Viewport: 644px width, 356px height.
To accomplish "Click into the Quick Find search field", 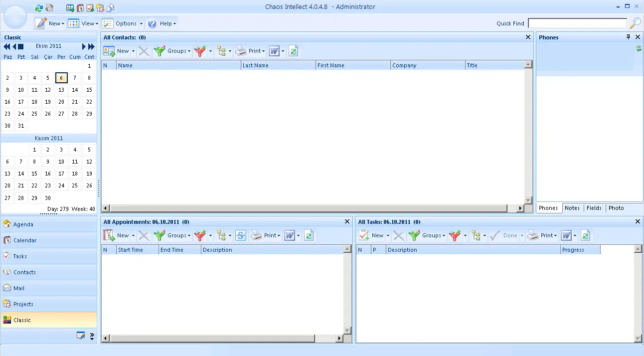I will pos(577,23).
